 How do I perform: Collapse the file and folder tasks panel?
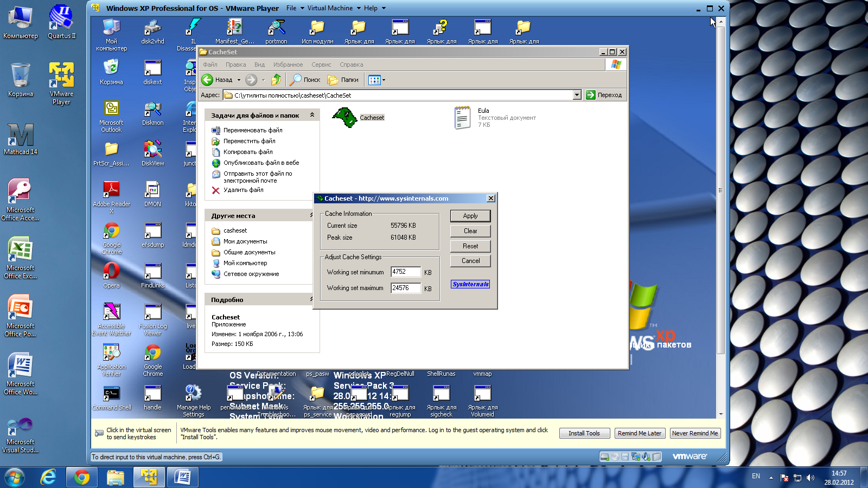[312, 115]
